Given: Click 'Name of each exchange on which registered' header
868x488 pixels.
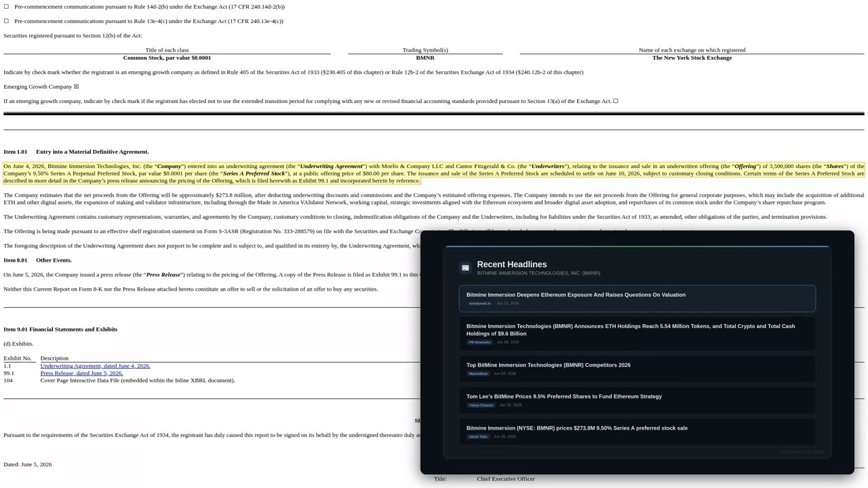Looking at the screenshot, I should point(692,50).
